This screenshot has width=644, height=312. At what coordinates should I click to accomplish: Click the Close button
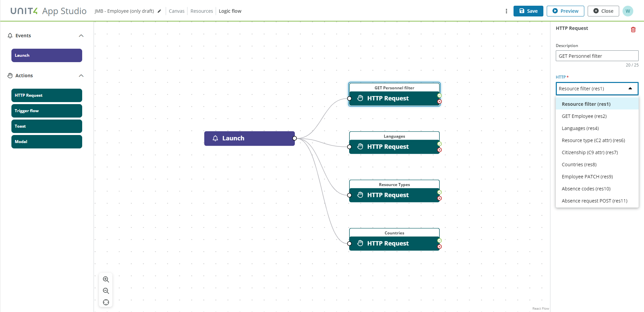tap(603, 11)
